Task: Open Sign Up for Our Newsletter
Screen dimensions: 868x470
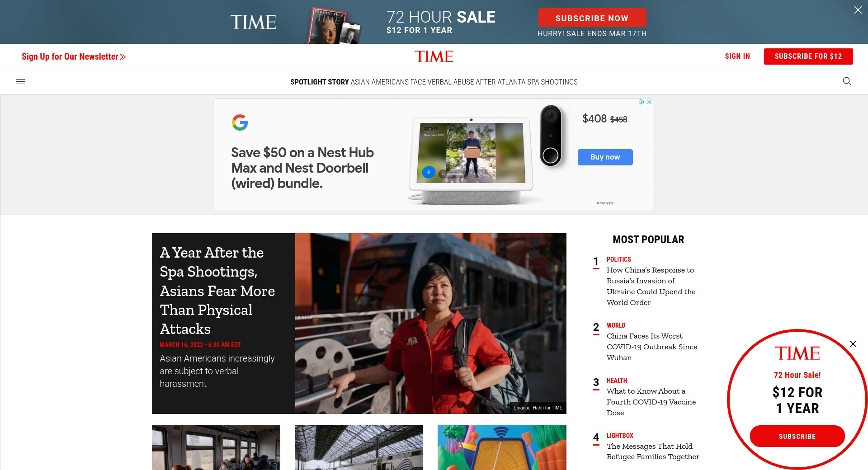Action: pos(74,56)
